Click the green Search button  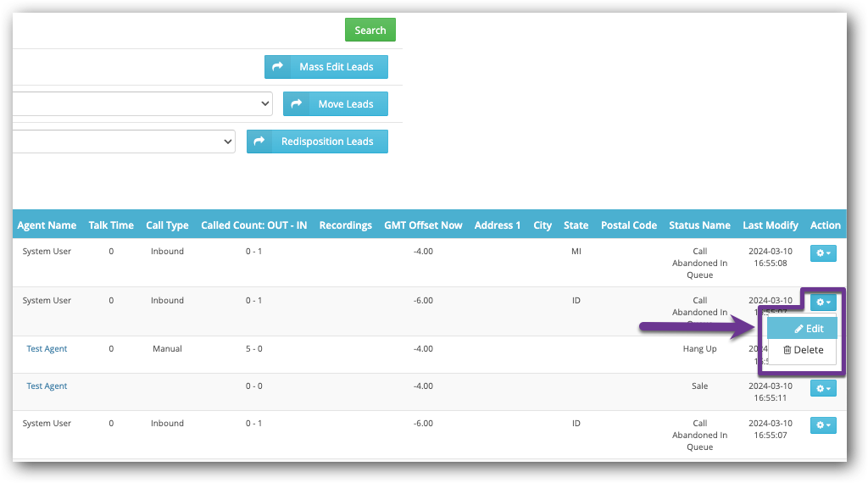[370, 30]
